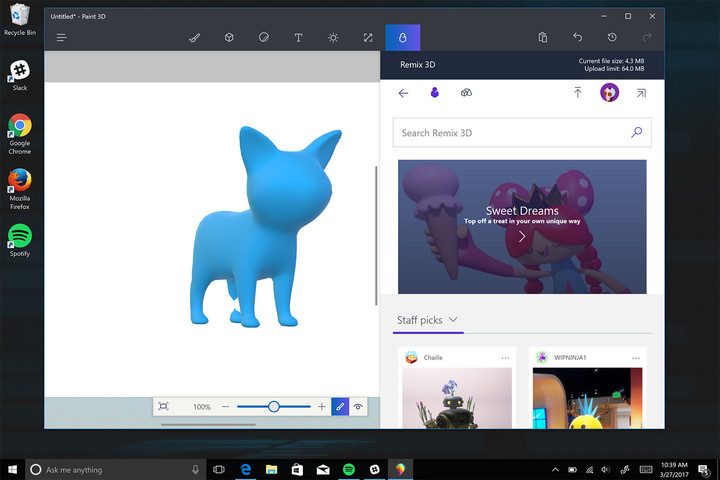Open WIPNINJA1 model's more options menu
720x480 pixels.
tap(635, 358)
